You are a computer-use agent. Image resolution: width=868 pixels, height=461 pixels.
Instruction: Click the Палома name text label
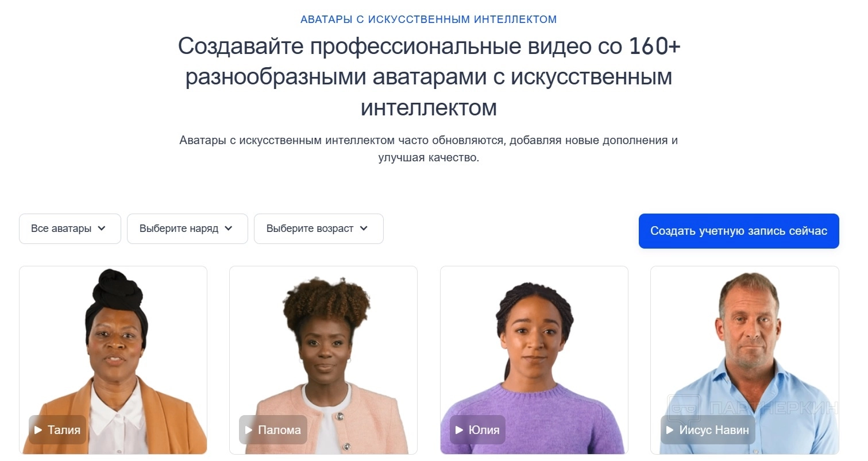(279, 430)
